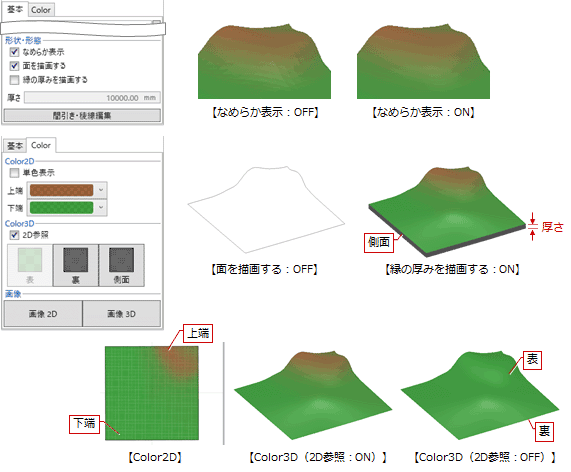Click the 画像 2D button

click(43, 314)
